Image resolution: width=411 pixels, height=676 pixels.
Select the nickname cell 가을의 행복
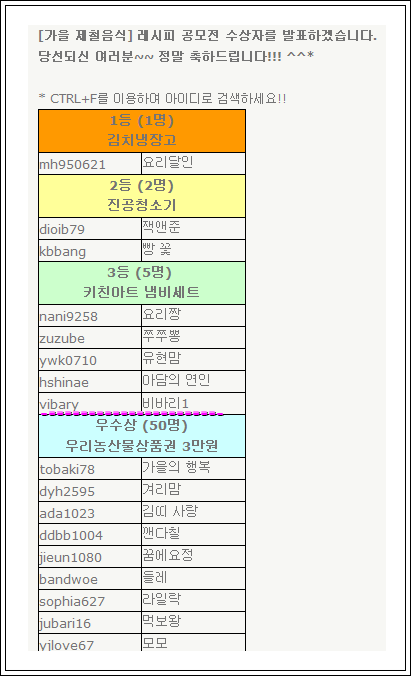[193, 469]
